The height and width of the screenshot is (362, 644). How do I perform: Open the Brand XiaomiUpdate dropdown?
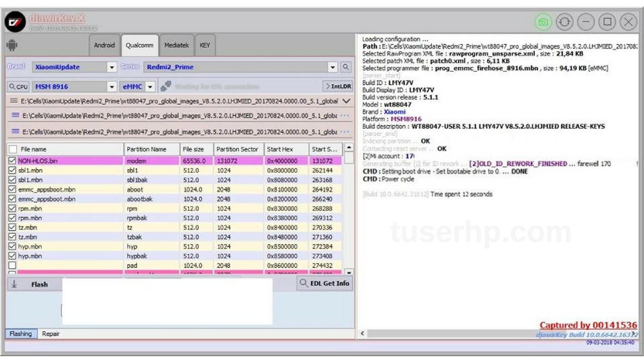click(x=112, y=67)
